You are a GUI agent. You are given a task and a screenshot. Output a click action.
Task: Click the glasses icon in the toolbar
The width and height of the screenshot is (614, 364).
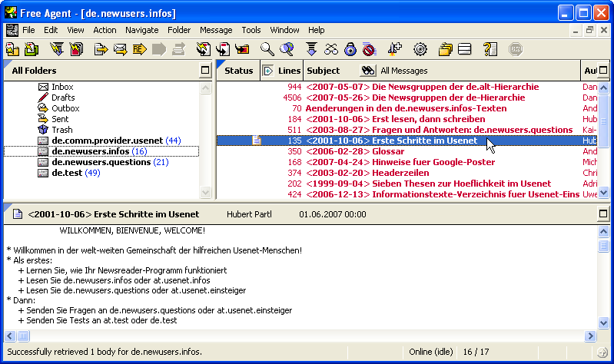tap(330, 50)
